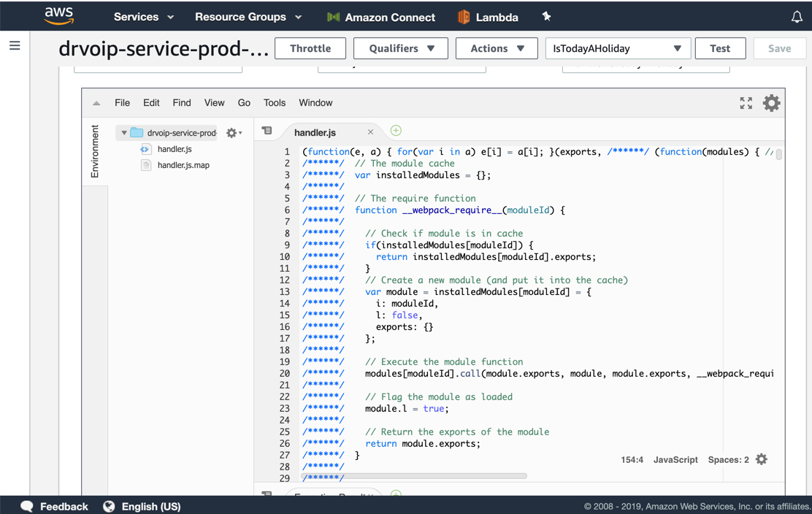Viewport: 812px width, 514px height.
Task: Place cursor on __webpack_require__ function line
Action: pyautogui.click(x=459, y=210)
